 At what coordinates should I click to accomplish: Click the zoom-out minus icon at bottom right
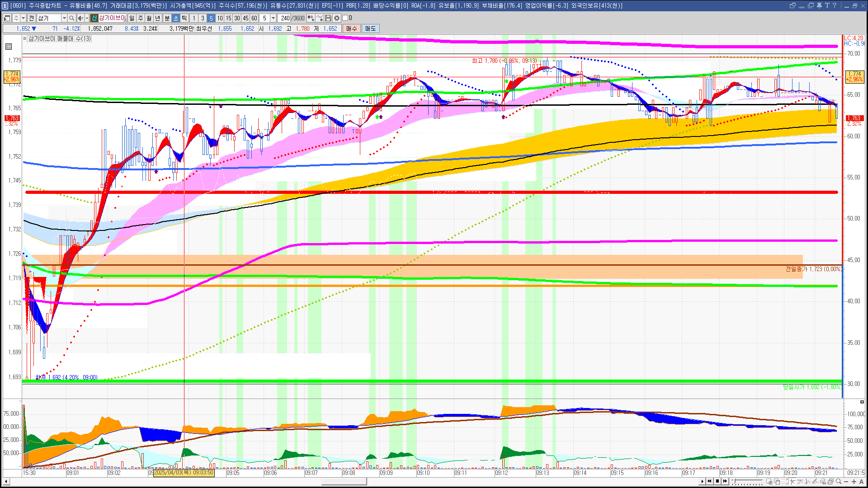coord(846,481)
